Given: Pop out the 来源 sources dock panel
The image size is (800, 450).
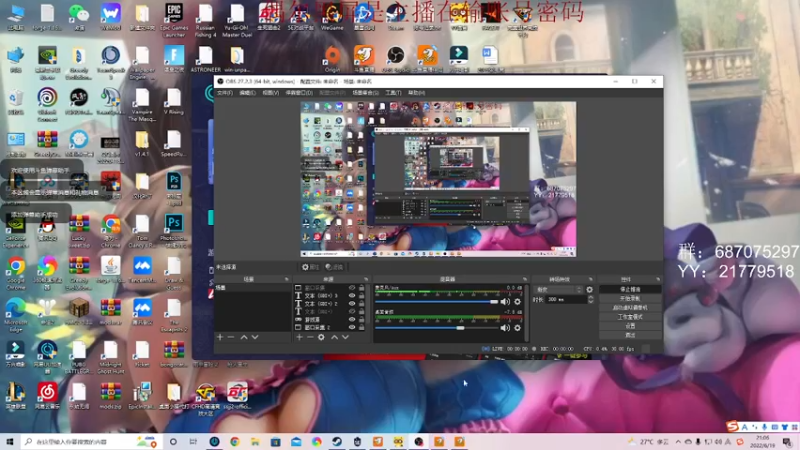Looking at the screenshot, I should [x=366, y=280].
